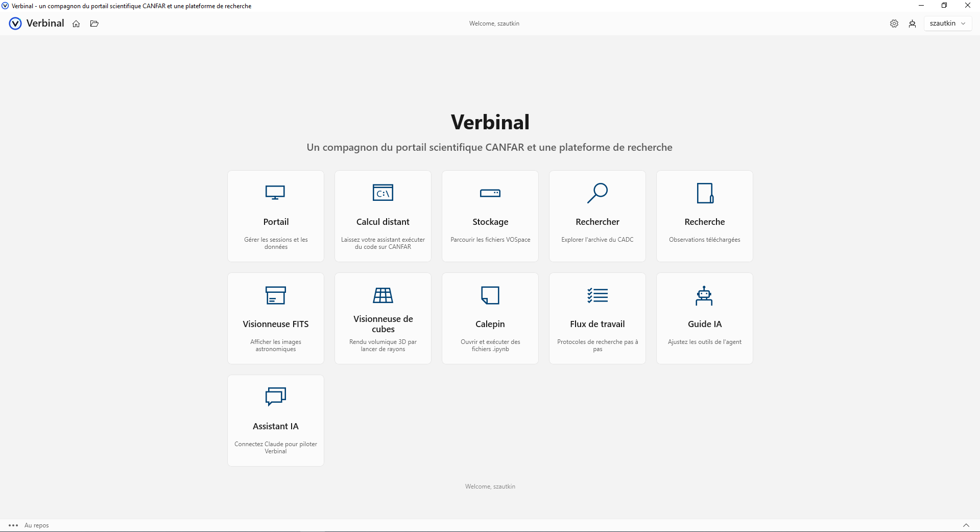
Task: Click 'Ajustez les outils de l'agent' text
Action: click(x=705, y=342)
